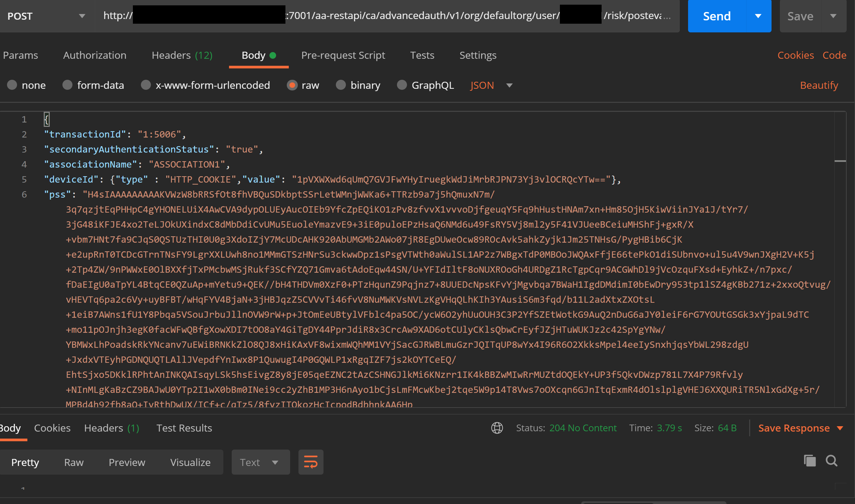Click the copy response icon
This screenshot has width=855, height=504.
[x=810, y=461]
